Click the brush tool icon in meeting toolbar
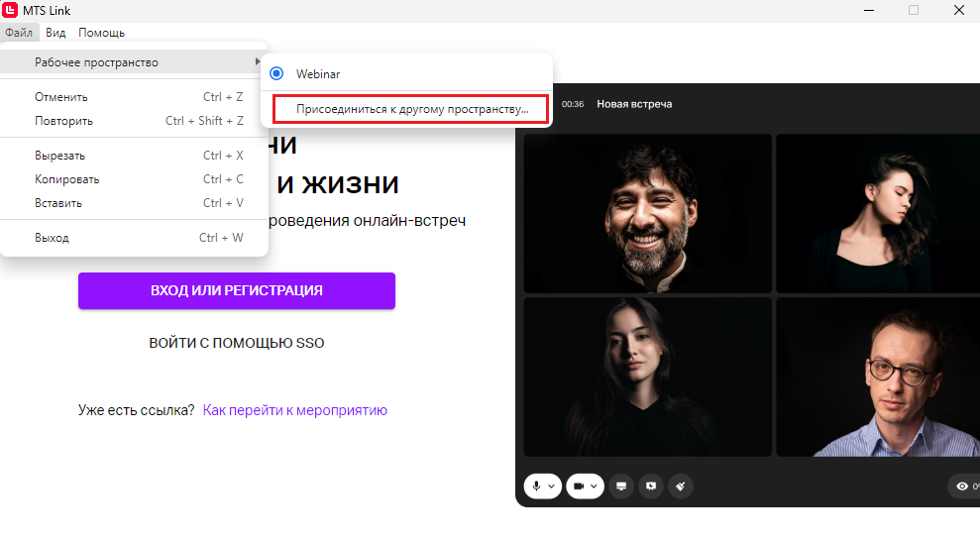This screenshot has height=543, width=980. coord(681,487)
